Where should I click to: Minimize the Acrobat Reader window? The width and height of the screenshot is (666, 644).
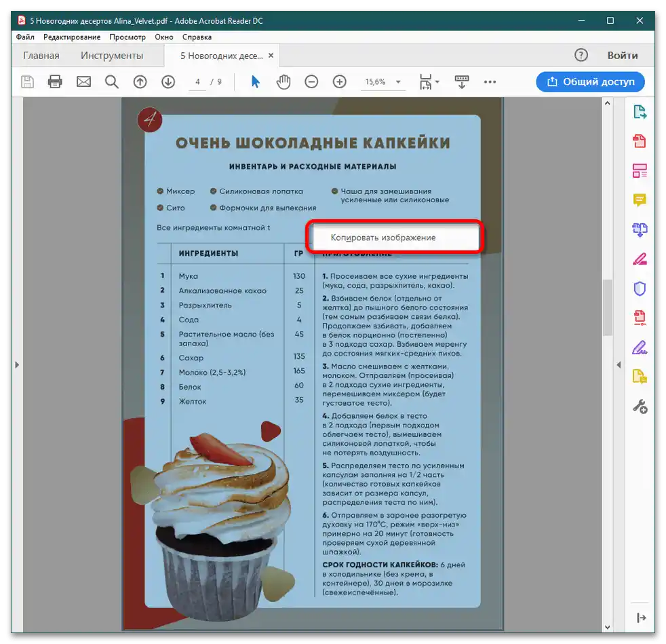pos(581,20)
